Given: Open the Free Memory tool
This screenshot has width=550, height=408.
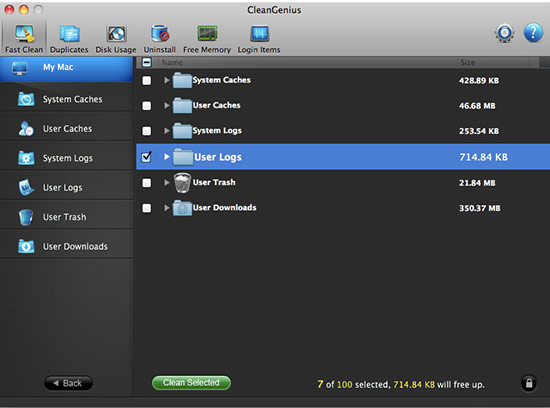Looking at the screenshot, I should [x=207, y=39].
